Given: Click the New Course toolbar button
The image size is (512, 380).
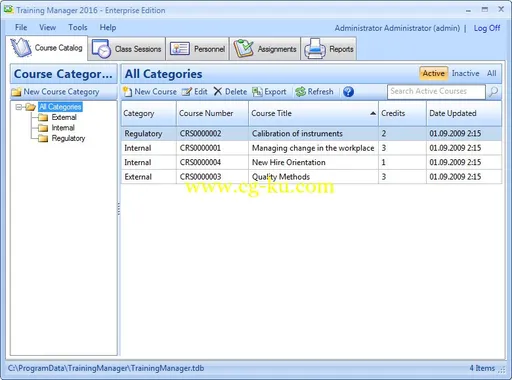Looking at the screenshot, I should pyautogui.click(x=150, y=91).
